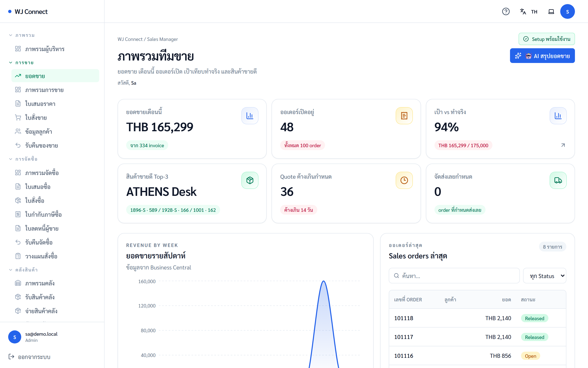Click the chart icon on เป้า vs ทำจริง card
588x368 pixels.
click(558, 116)
